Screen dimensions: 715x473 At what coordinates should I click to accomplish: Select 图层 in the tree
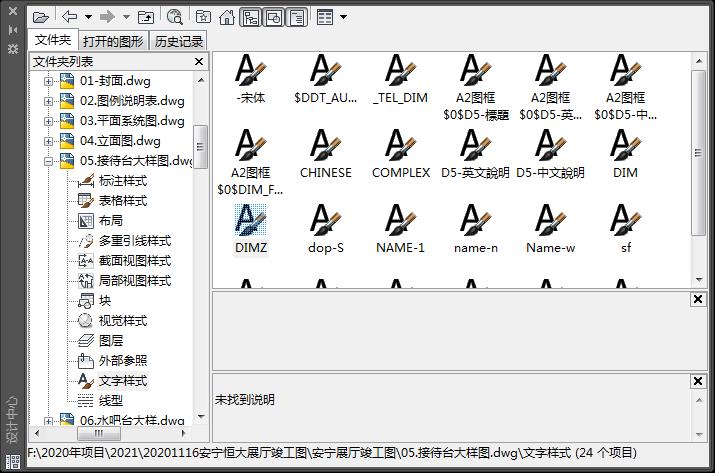pos(110,341)
